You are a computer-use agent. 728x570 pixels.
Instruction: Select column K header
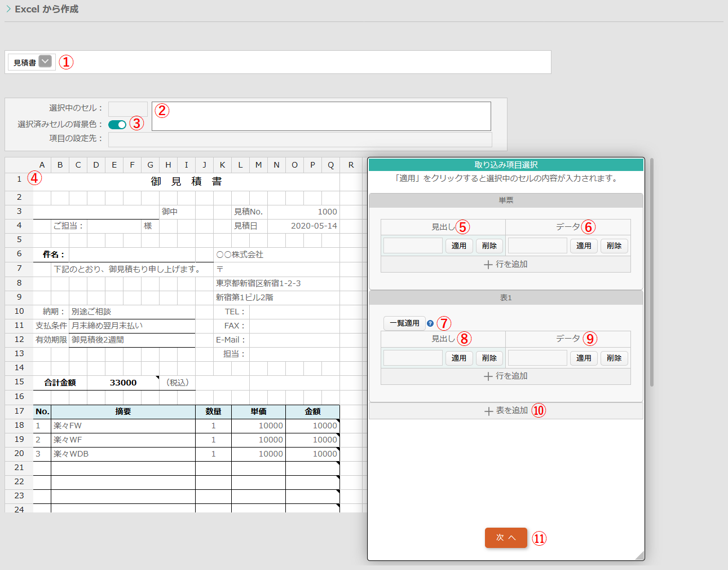222,165
